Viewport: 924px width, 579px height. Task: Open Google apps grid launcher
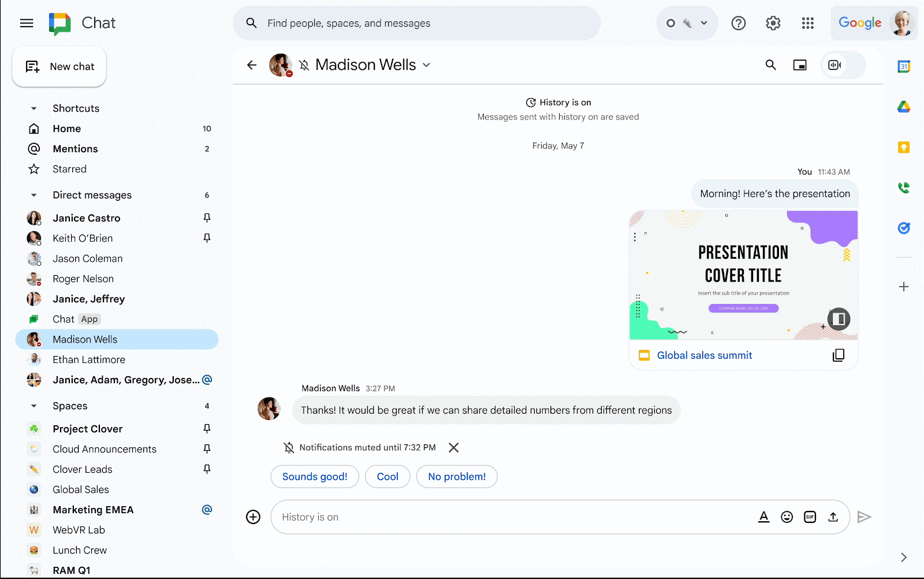pos(807,23)
